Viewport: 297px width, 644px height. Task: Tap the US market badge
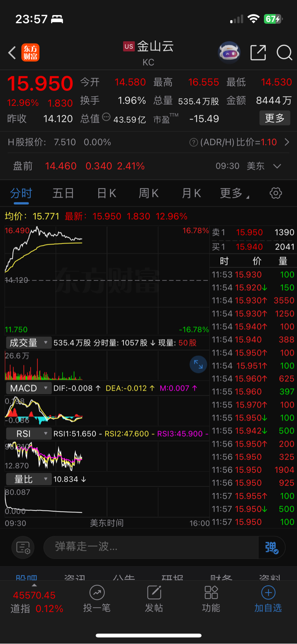(x=129, y=46)
